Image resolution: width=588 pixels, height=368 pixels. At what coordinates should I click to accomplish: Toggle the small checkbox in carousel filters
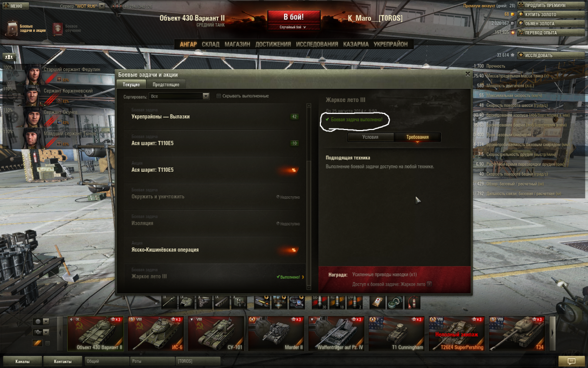click(48, 343)
